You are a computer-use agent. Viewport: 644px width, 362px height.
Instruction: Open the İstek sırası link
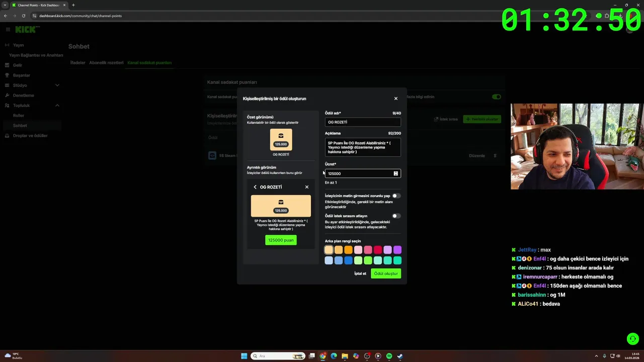pos(446,119)
